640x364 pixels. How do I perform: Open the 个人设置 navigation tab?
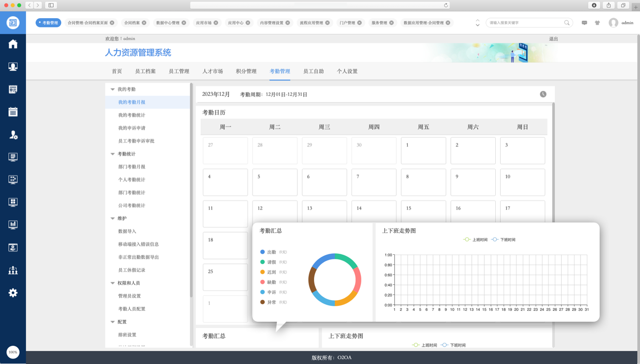click(x=347, y=71)
